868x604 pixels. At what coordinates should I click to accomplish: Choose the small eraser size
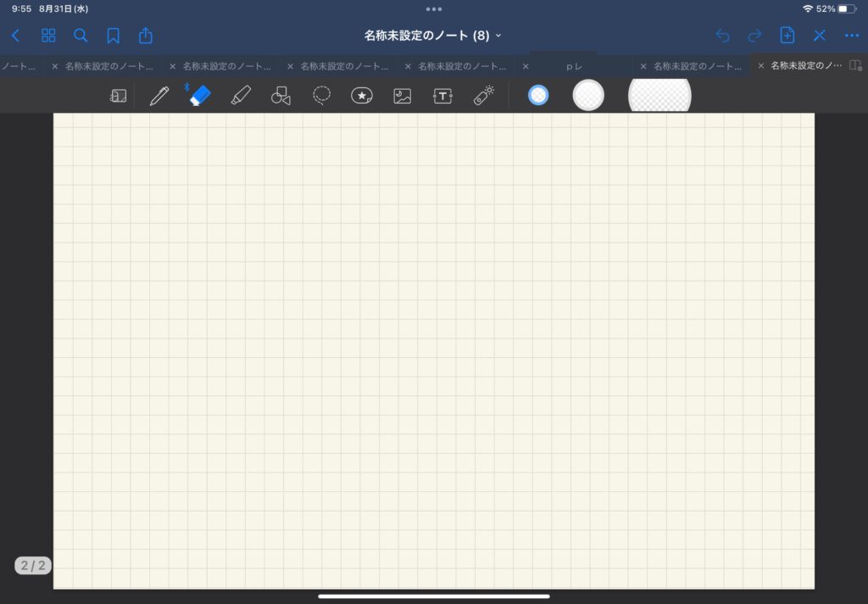tap(538, 95)
